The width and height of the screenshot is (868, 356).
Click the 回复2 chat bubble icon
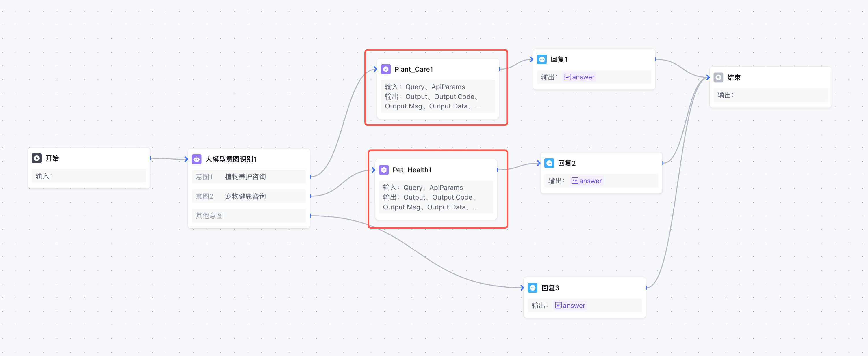tap(549, 163)
